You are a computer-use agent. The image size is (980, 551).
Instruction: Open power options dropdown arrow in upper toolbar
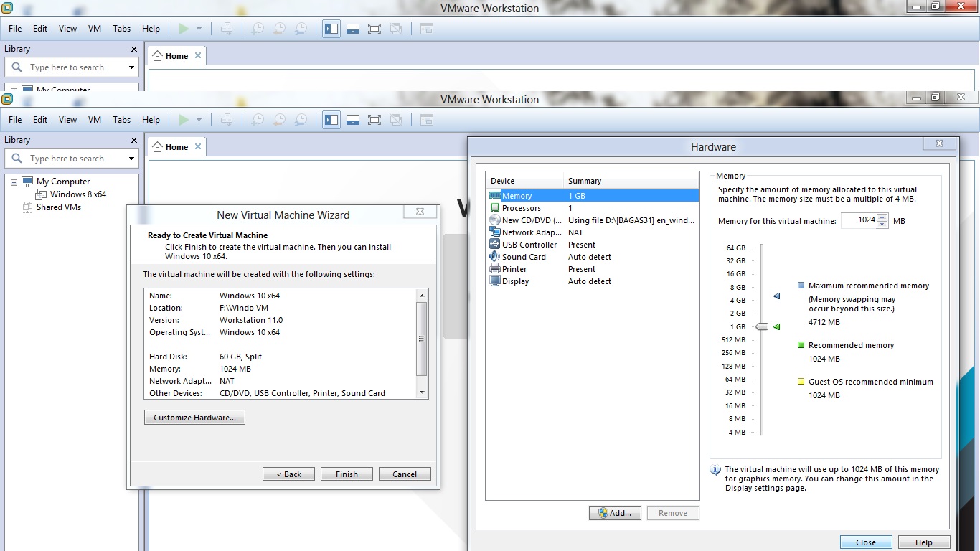(199, 29)
